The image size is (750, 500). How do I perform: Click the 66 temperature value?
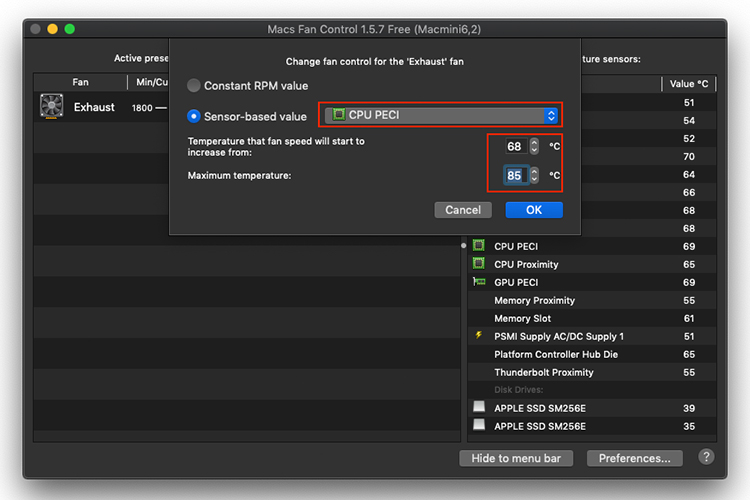[689, 192]
